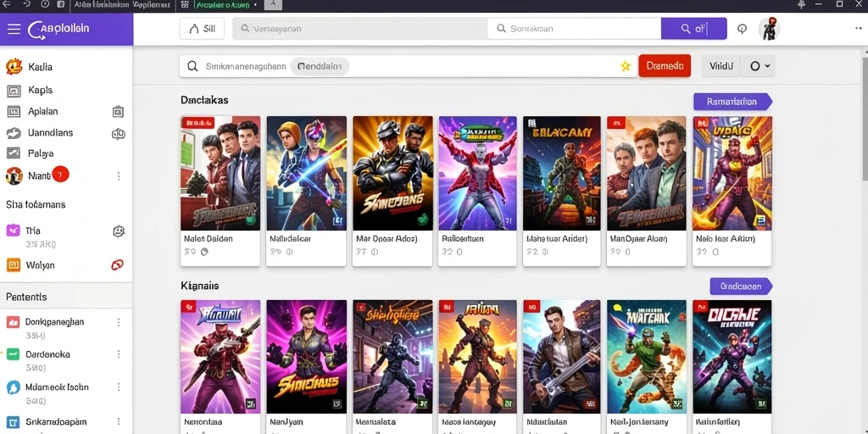Open the circle dropdown next to Vildul
Screen dimensions: 868x434
[x=759, y=66]
